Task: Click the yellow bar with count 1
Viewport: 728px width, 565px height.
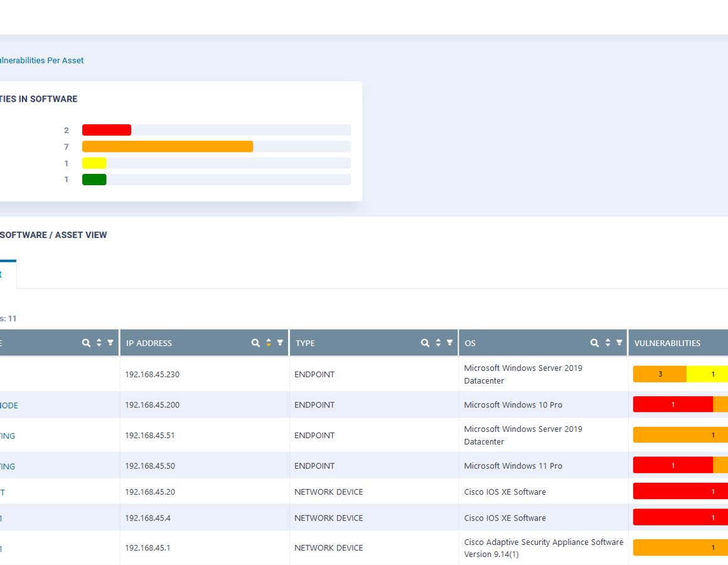Action: (x=94, y=163)
